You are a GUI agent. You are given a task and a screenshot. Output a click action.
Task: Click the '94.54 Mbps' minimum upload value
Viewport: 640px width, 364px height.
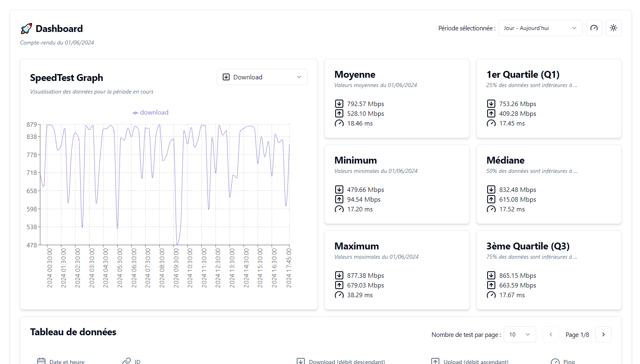[x=364, y=199]
